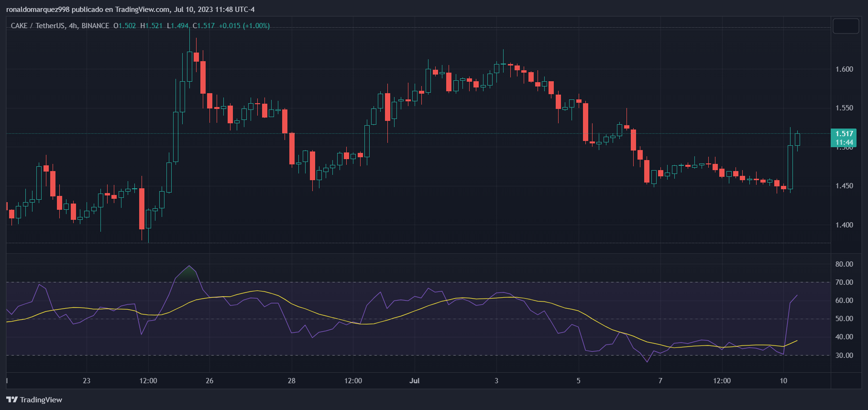868x410 pixels.
Task: Open the TradingView wordmark link at bottom
Action: (x=41, y=399)
